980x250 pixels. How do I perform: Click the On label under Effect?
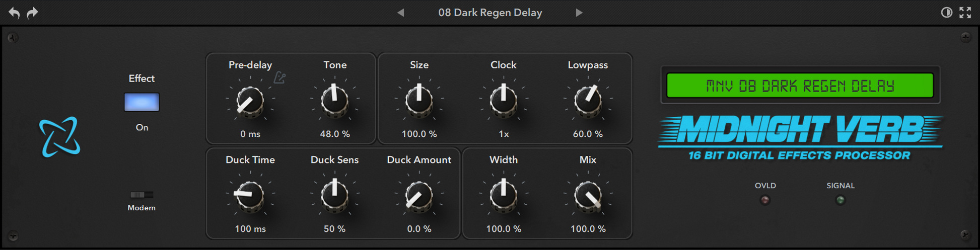point(142,127)
